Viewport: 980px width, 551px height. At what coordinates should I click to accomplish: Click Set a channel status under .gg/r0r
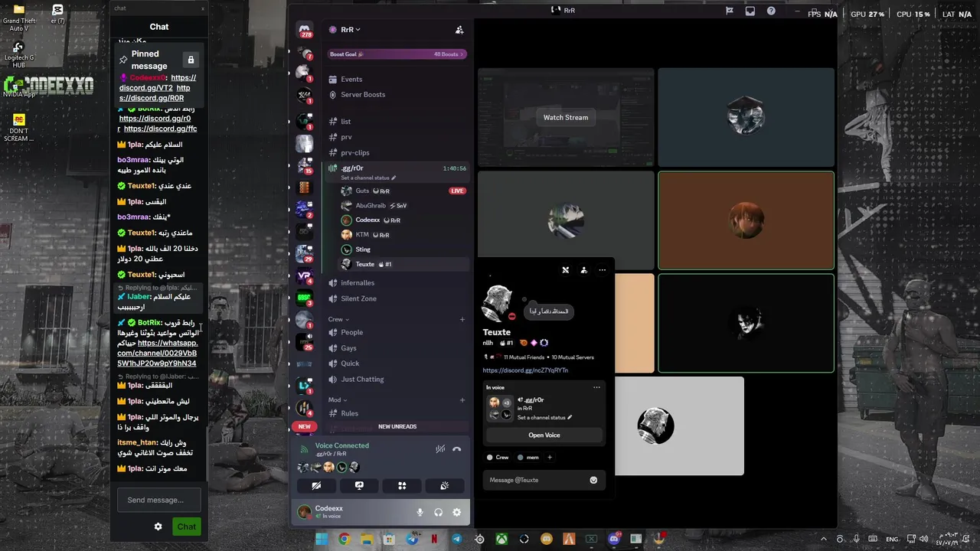tap(368, 178)
